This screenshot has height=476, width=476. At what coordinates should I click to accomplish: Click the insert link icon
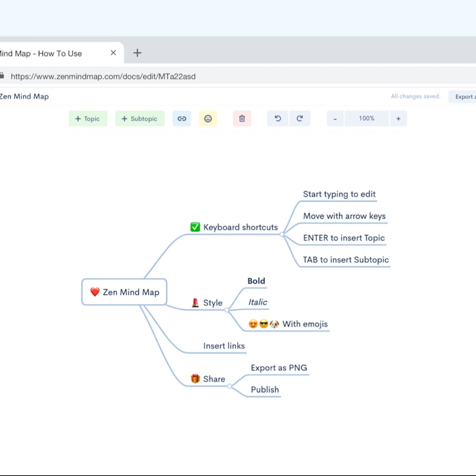[182, 119]
